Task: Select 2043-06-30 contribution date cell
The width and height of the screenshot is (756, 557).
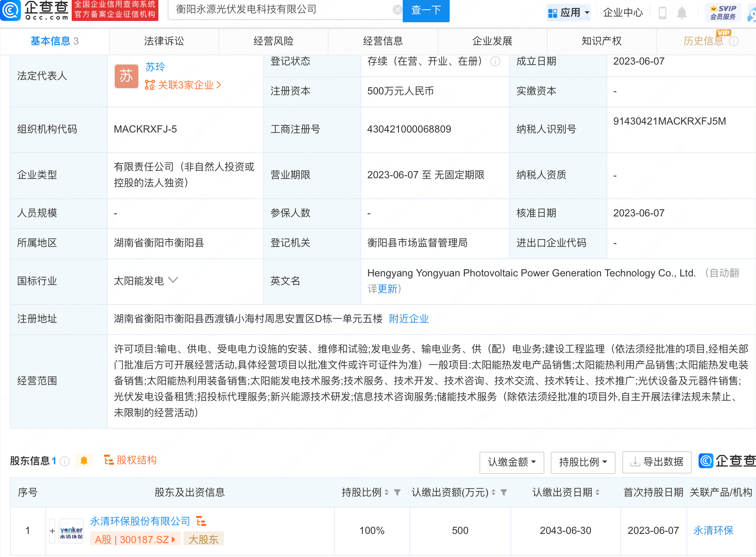Action: pos(565,531)
